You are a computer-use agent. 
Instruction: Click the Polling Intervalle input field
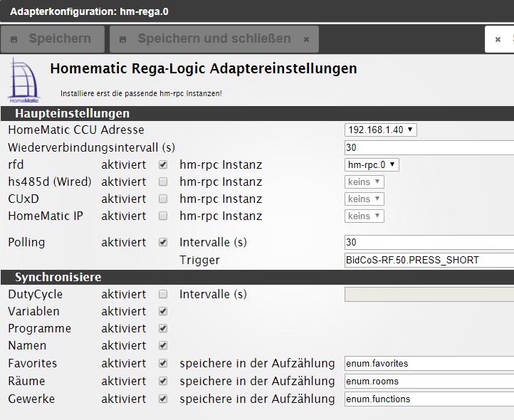click(x=429, y=242)
